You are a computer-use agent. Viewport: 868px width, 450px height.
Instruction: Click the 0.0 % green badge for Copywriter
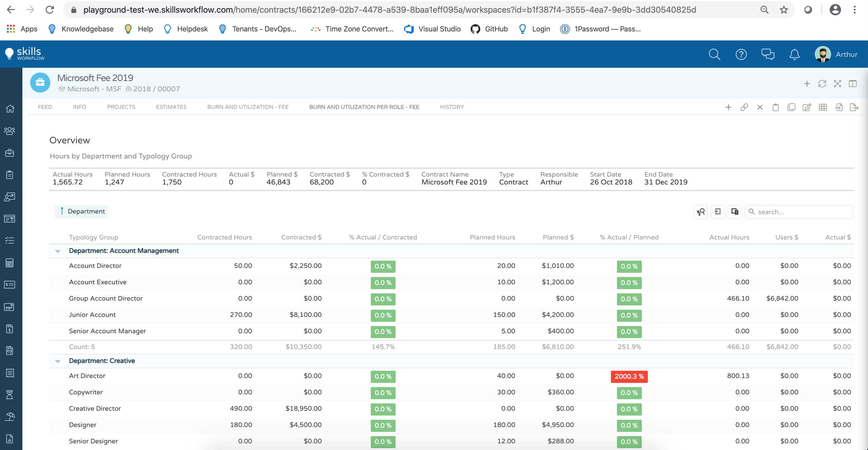click(x=629, y=393)
